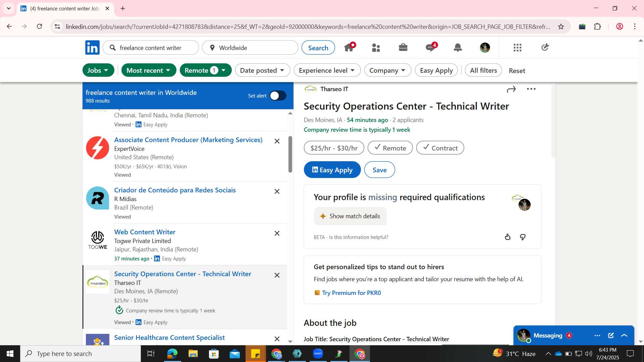Show match details

350,216
